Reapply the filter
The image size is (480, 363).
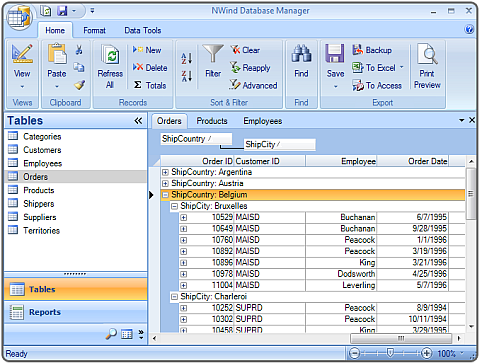(250, 68)
